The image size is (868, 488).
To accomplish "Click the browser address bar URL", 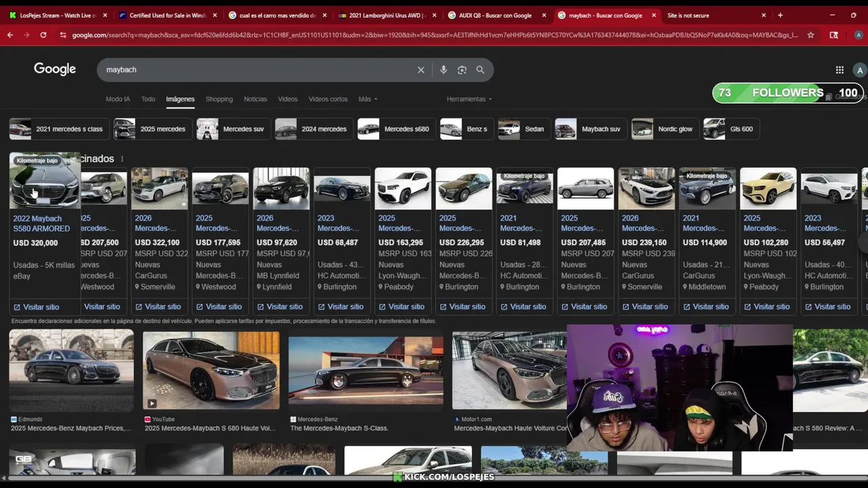I will coord(434,35).
